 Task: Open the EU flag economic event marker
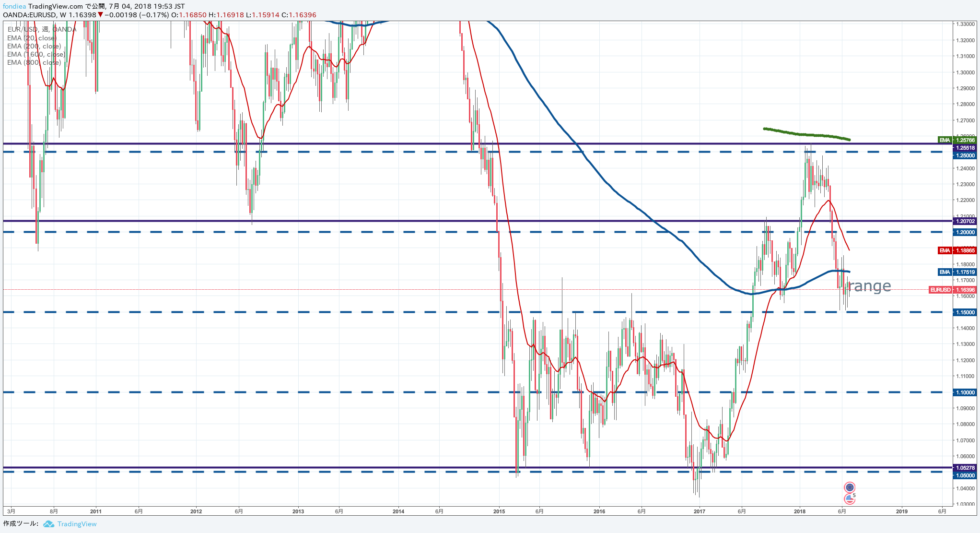pyautogui.click(x=850, y=487)
